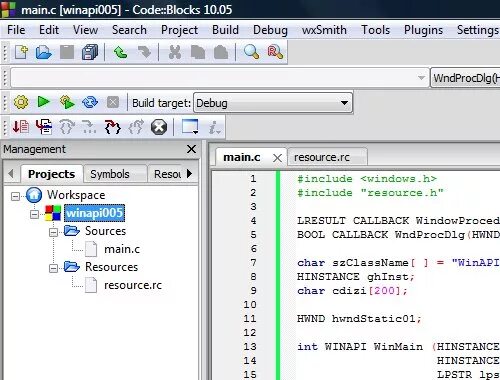Select resource.rc in project tree

coord(133,285)
